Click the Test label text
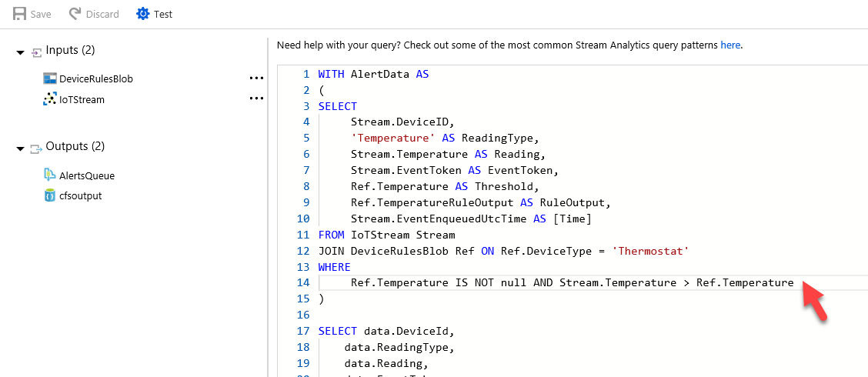This screenshot has height=377, width=868. pyautogui.click(x=163, y=15)
